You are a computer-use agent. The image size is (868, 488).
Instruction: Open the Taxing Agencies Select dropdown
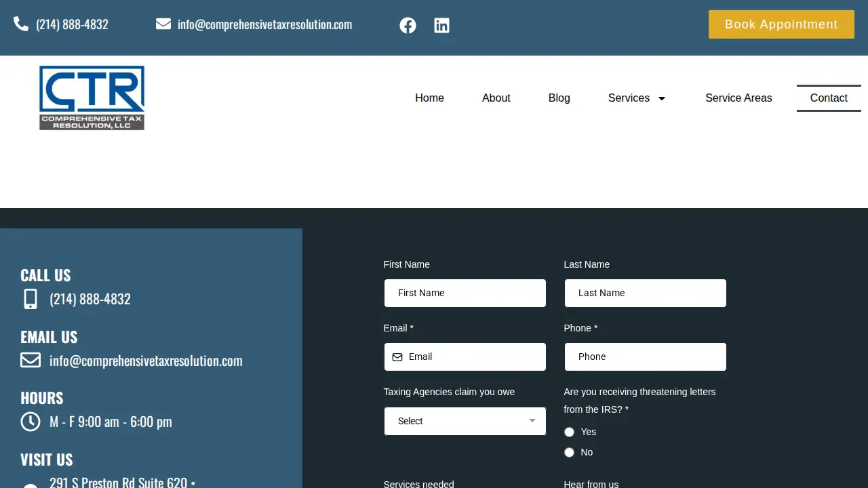(465, 421)
